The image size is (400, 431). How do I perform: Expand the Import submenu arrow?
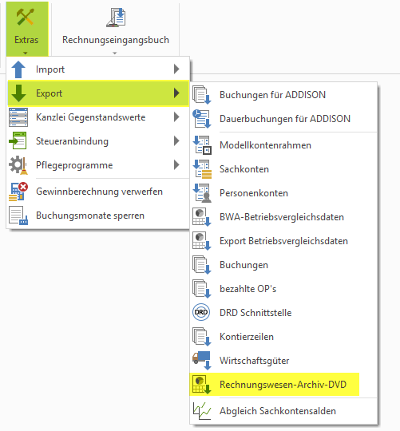pos(177,69)
